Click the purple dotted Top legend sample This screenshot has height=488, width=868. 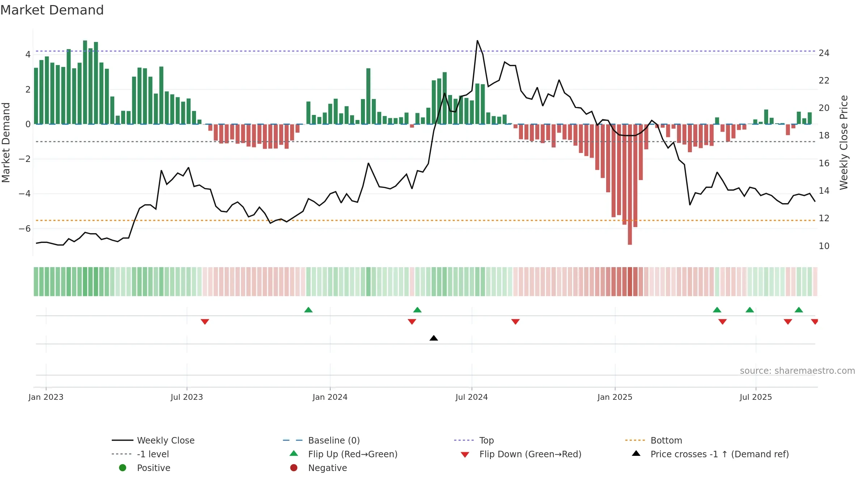point(464,440)
